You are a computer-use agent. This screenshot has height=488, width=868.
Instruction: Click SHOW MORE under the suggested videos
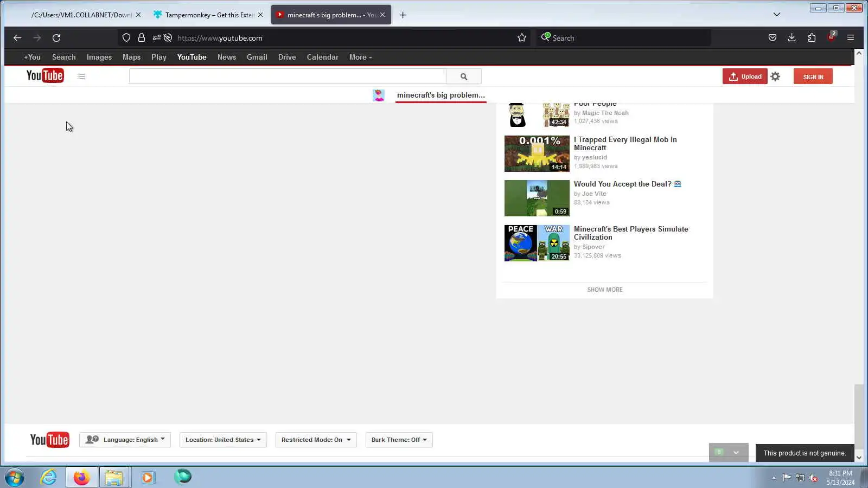[x=605, y=290]
